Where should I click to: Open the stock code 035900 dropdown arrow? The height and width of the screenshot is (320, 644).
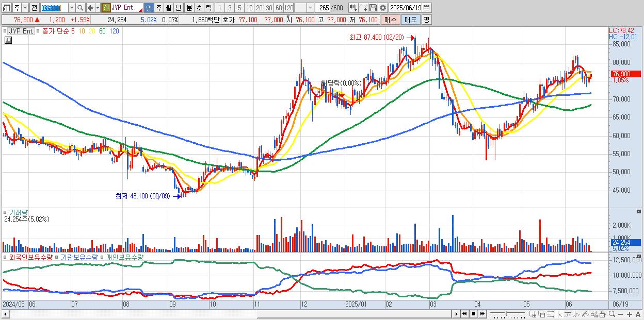click(72, 8)
